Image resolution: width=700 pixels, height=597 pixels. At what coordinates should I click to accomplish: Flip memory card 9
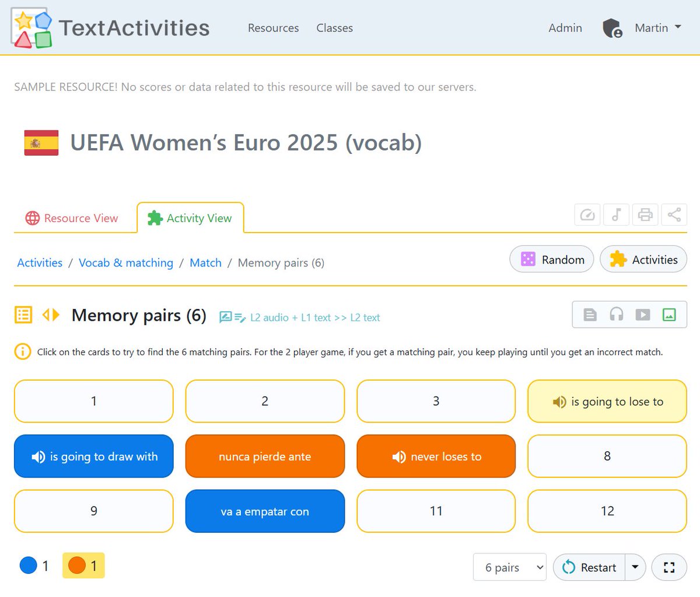[x=94, y=511]
